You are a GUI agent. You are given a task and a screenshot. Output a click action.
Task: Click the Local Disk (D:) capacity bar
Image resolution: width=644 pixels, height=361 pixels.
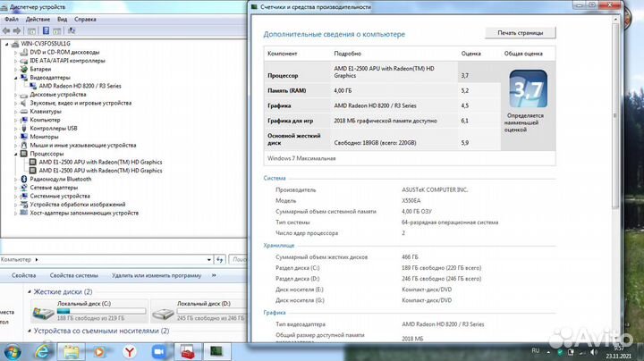tap(211, 311)
